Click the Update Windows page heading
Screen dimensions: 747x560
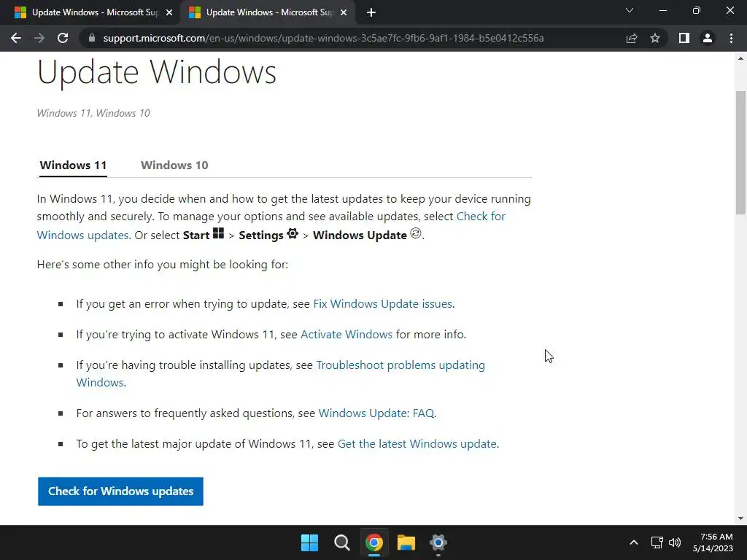(157, 73)
